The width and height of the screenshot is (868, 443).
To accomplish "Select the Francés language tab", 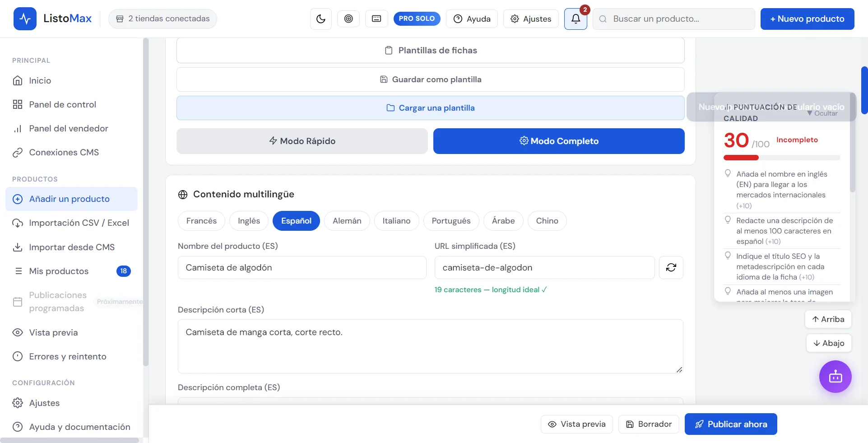I will click(x=201, y=221).
